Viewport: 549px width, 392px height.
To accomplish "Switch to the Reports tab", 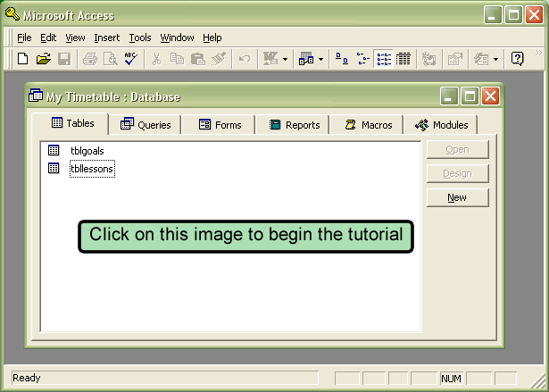I will [x=293, y=125].
